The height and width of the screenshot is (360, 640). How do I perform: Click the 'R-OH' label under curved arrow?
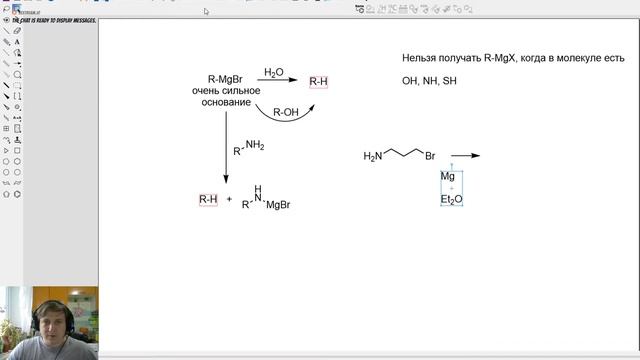click(286, 112)
